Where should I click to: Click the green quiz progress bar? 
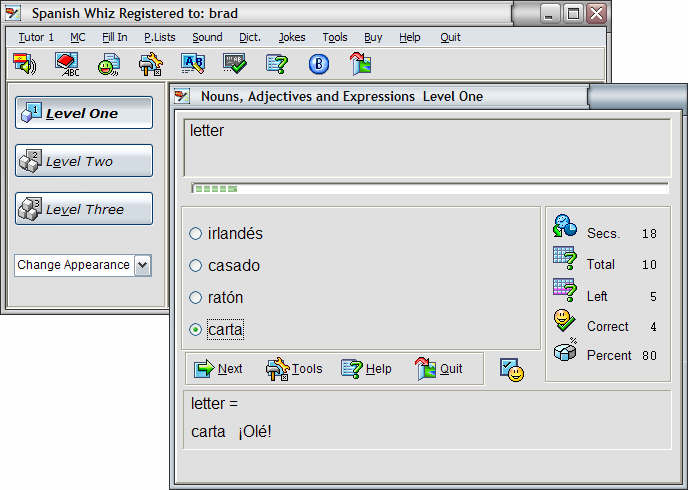(430, 189)
